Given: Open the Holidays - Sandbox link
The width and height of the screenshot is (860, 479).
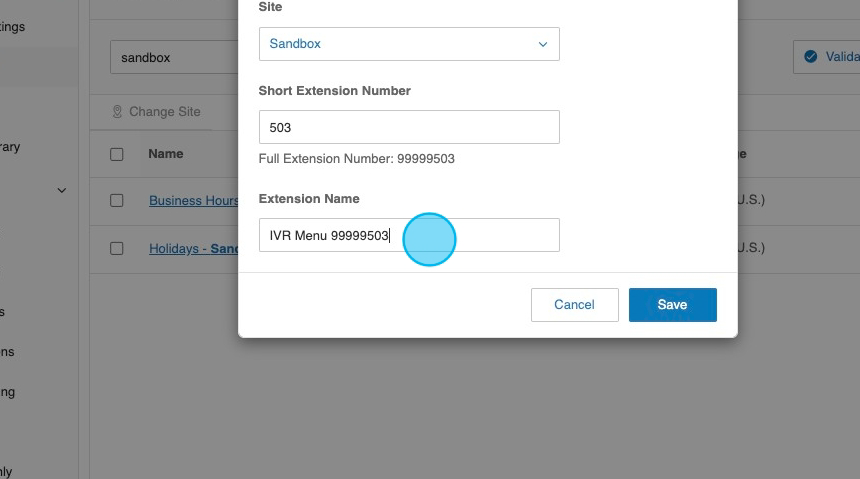Looking at the screenshot, I should pos(193,248).
